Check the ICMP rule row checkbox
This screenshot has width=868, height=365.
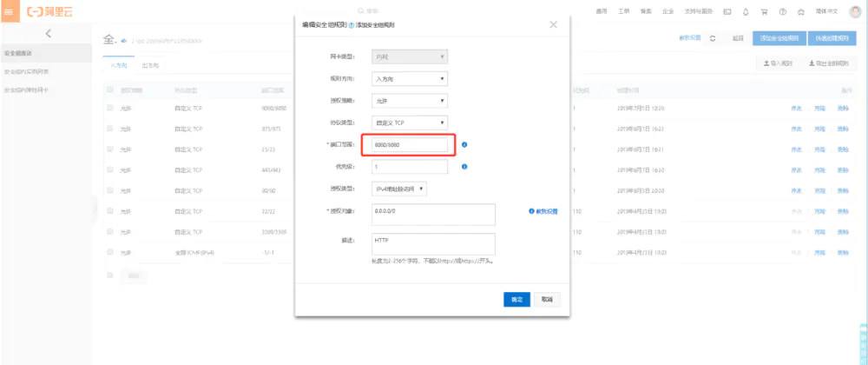click(x=109, y=252)
